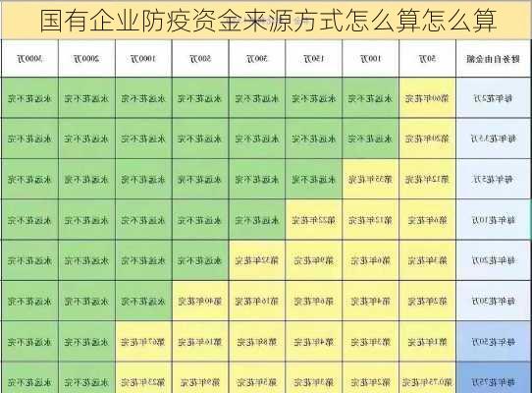Select 第12年花完 in the 每年花10万 row
The width and height of the screenshot is (532, 393).
click(370, 220)
